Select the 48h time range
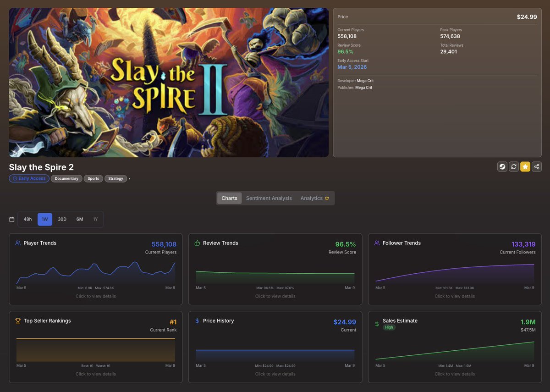Image resolution: width=550 pixels, height=392 pixels. 28,219
